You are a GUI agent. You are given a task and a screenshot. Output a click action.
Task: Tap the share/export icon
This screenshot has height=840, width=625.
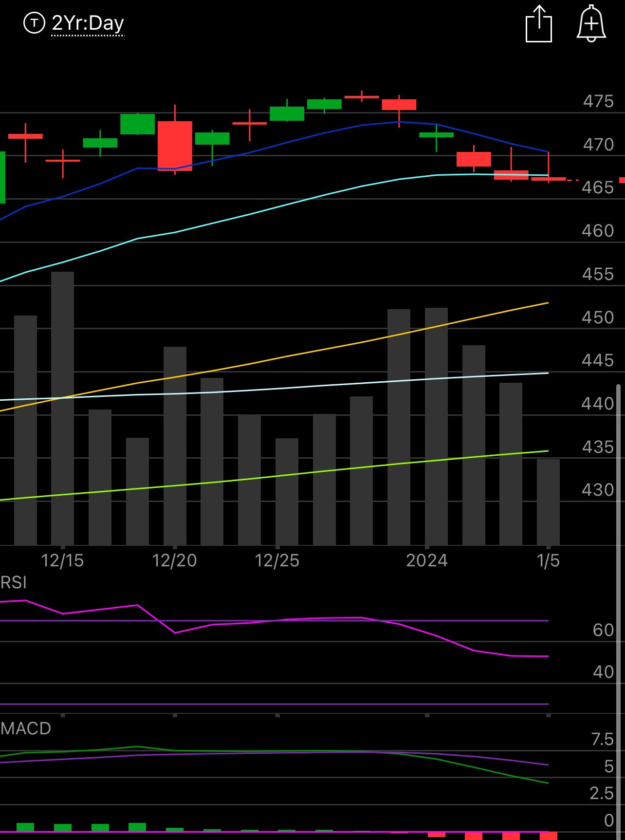(x=539, y=24)
